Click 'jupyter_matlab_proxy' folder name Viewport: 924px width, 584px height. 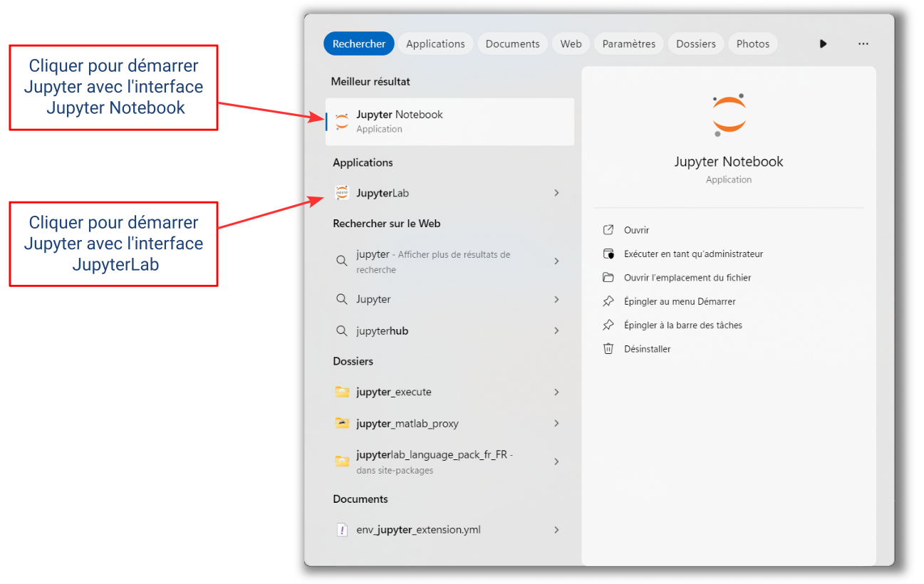[408, 423]
